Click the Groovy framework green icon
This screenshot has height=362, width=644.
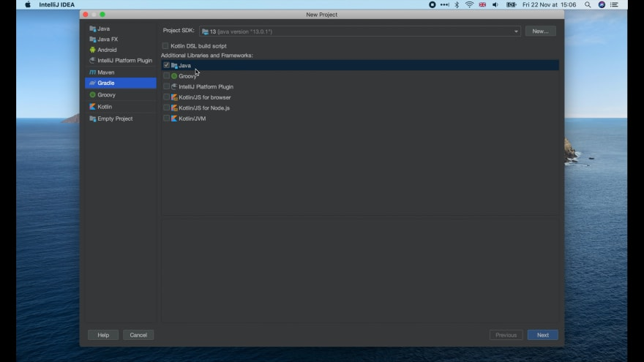coord(174,76)
